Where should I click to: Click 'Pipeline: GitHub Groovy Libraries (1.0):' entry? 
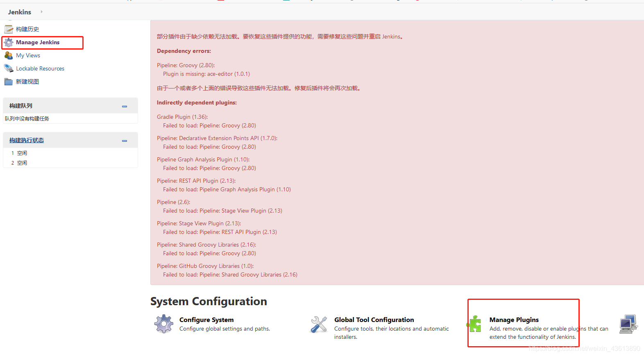tap(205, 266)
